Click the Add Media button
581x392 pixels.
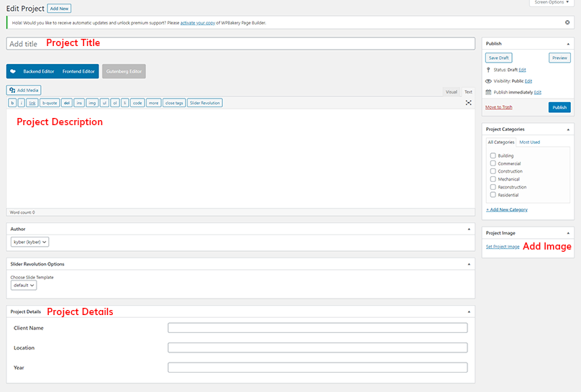tap(24, 90)
